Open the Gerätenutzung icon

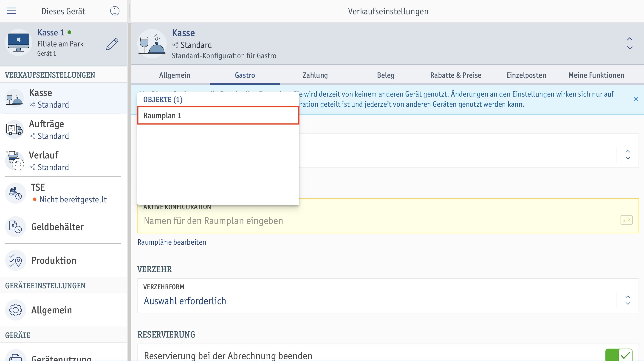click(15, 355)
